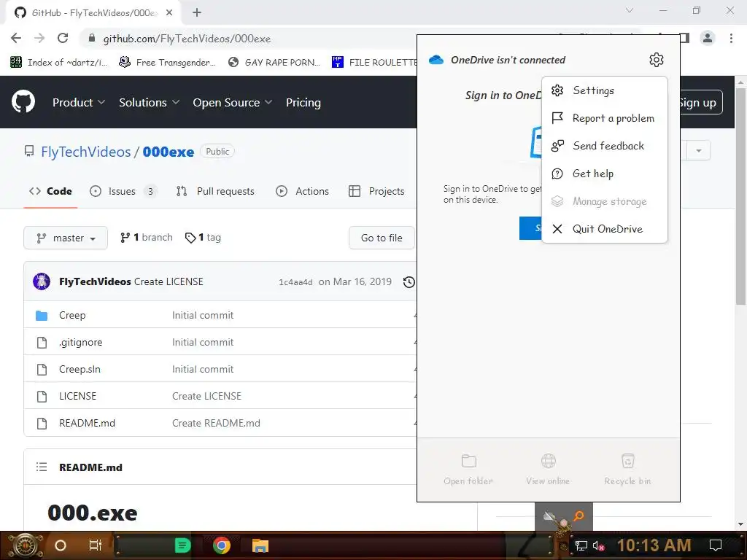This screenshot has height=560, width=747.
Task: Click the Creep folder icon
Action: coord(42,315)
